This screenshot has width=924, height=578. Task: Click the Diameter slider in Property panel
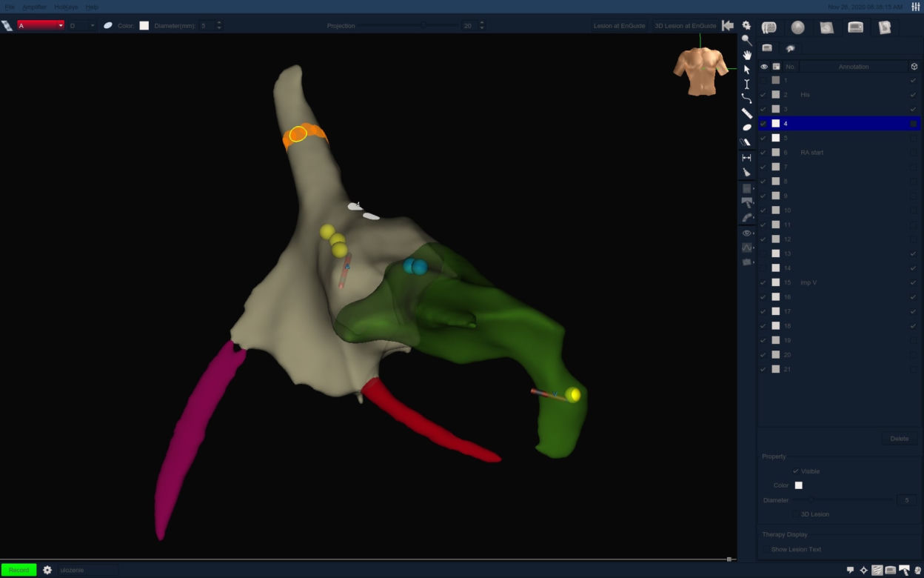843,500
